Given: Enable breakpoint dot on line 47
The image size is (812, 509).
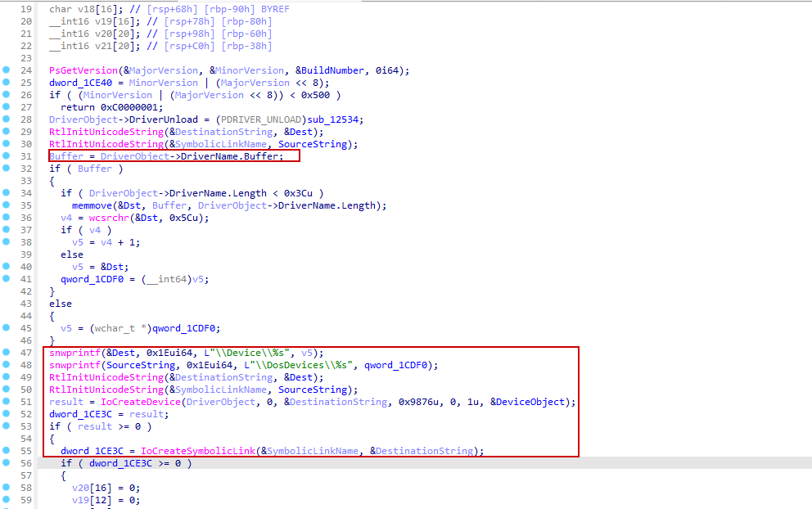Looking at the screenshot, I should (6, 353).
